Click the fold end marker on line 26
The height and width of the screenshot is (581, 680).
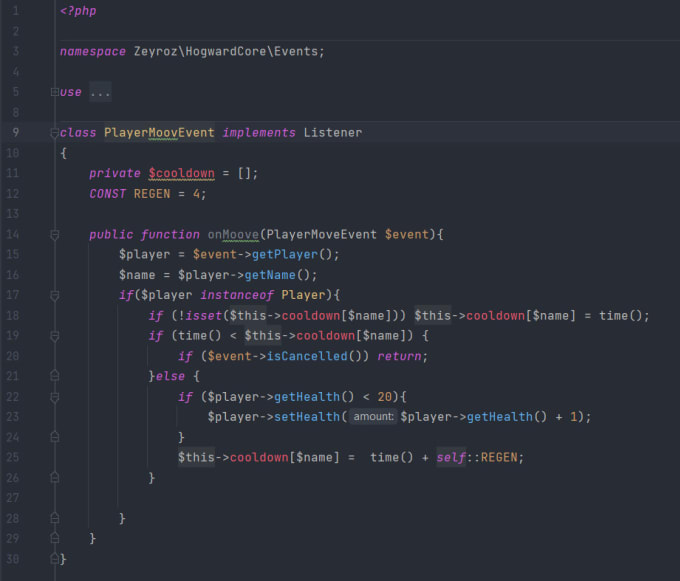tap(55, 477)
